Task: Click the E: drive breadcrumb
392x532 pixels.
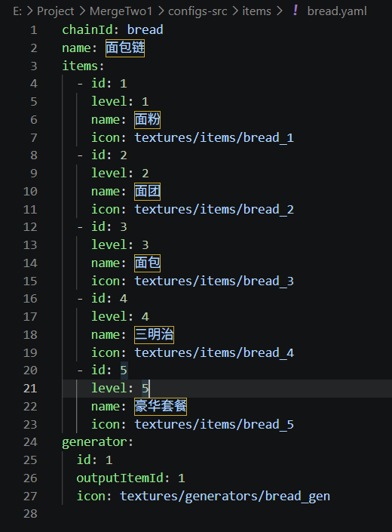Action: click(17, 11)
